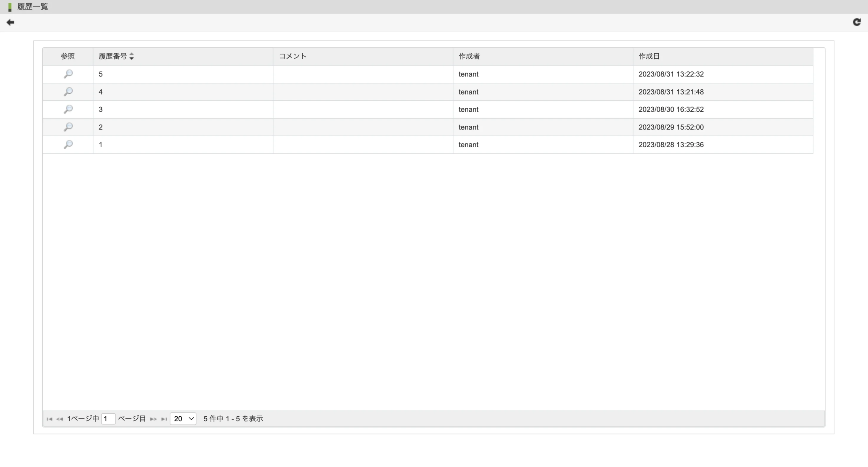Sort by 履歴番号 column header
The height and width of the screenshot is (467, 868).
point(112,56)
